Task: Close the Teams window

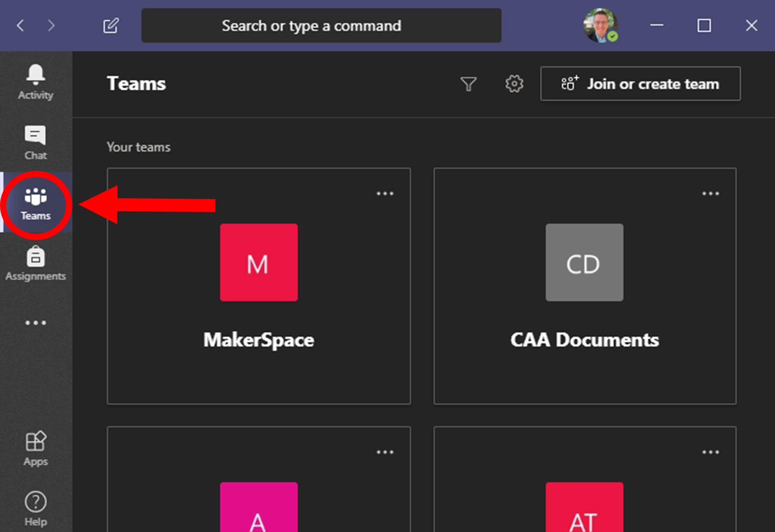Action: click(x=752, y=25)
